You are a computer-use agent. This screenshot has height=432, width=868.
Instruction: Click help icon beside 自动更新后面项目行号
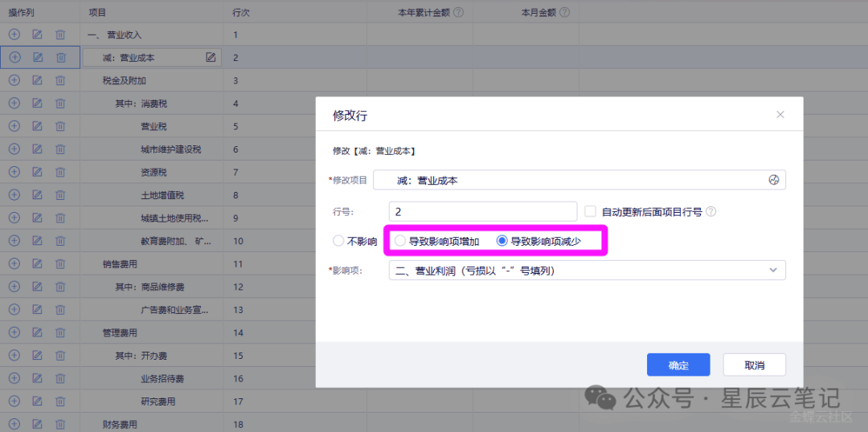(x=710, y=212)
